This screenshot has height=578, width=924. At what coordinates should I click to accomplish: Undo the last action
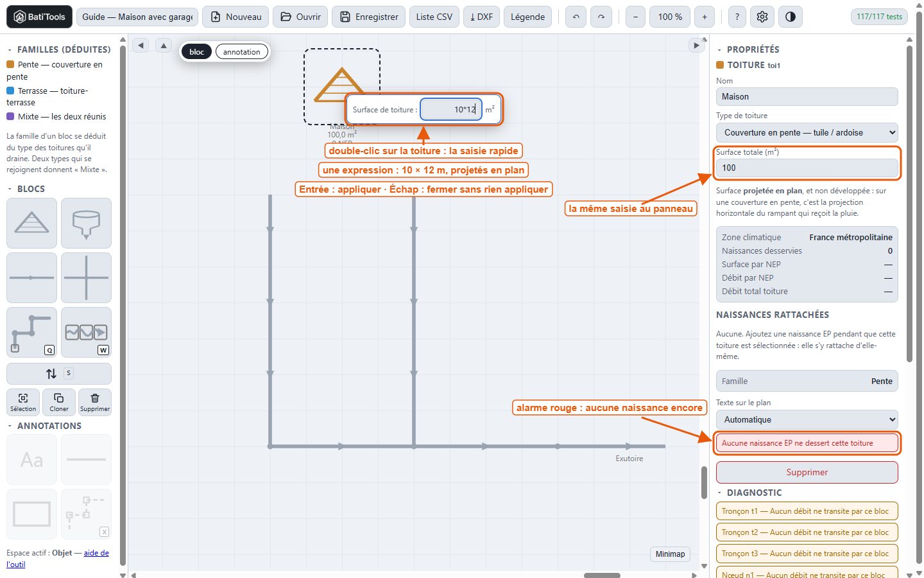coord(576,17)
